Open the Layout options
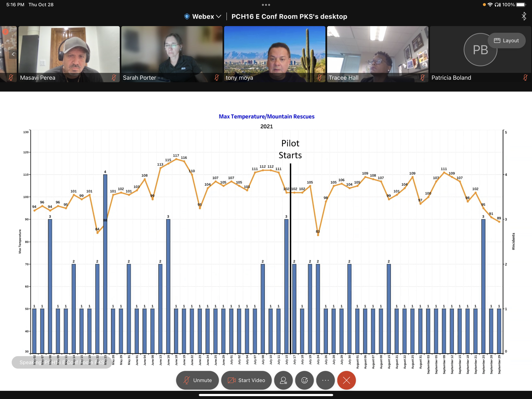Viewport: 532px width, 399px height. point(506,41)
